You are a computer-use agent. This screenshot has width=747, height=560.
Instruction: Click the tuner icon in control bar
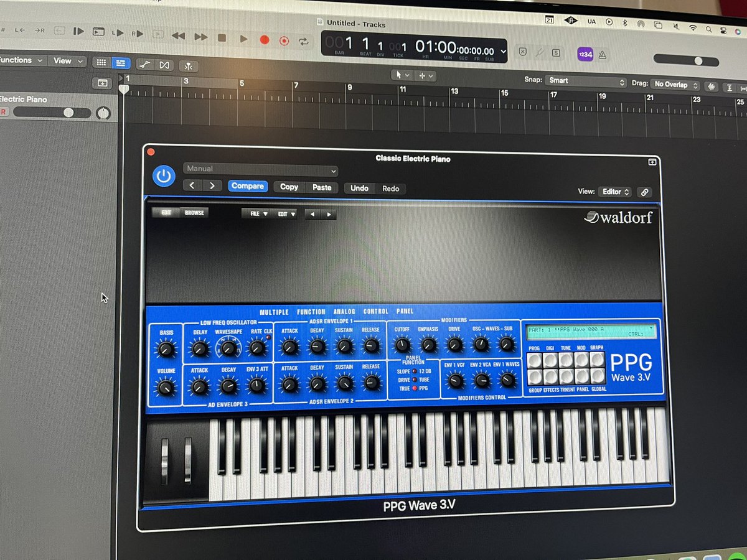point(539,52)
